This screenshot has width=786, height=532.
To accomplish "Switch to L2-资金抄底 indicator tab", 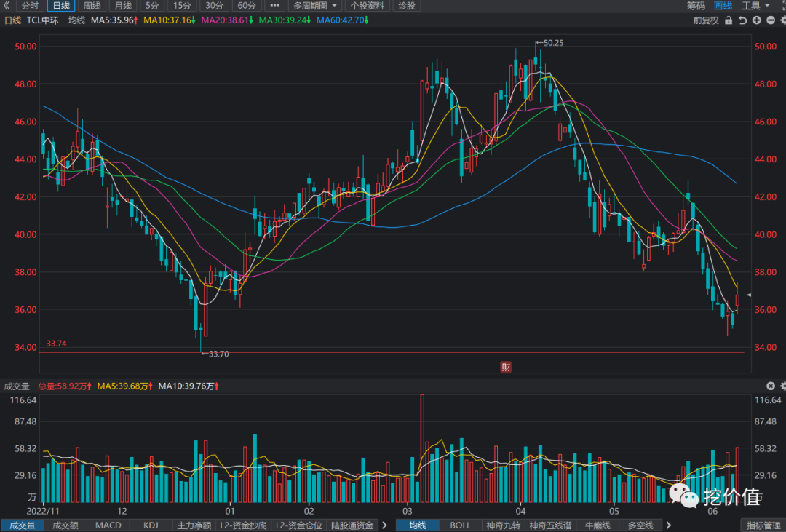I will tap(243, 525).
